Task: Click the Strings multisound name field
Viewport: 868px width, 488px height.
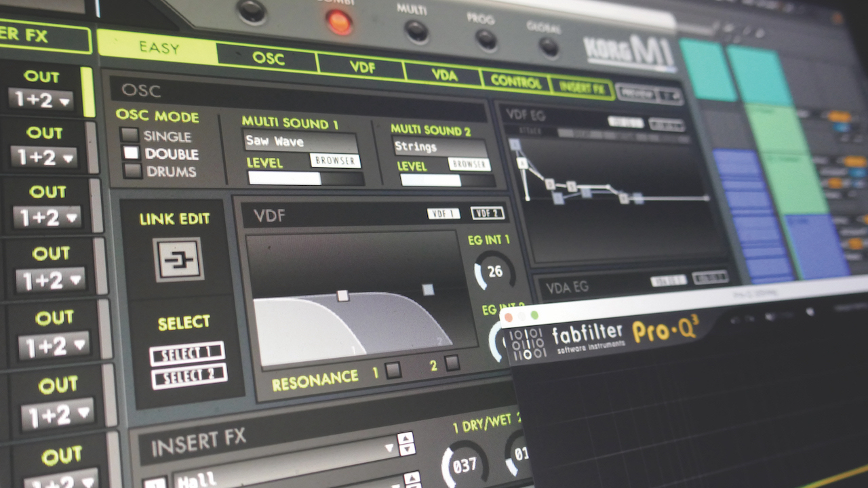Action: tap(440, 146)
